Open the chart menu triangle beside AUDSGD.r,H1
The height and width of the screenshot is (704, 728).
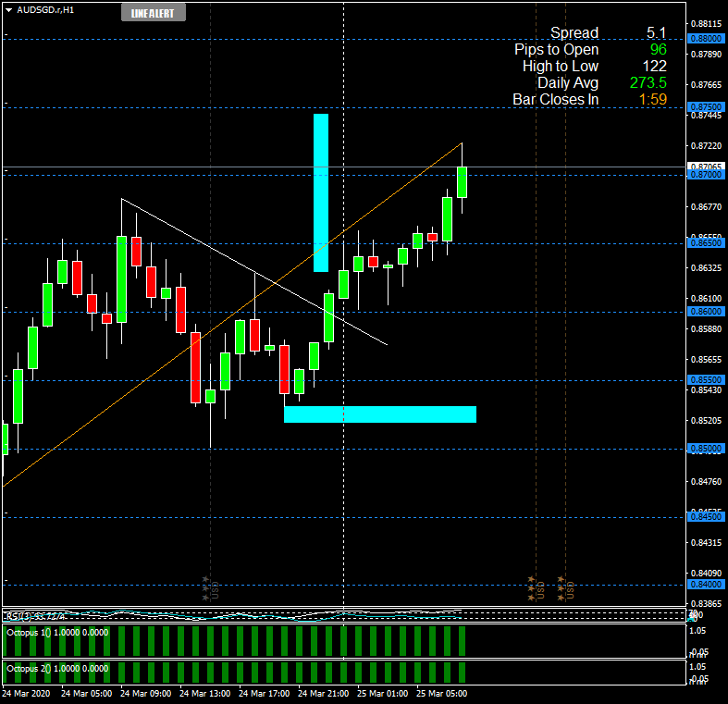coord(8,10)
